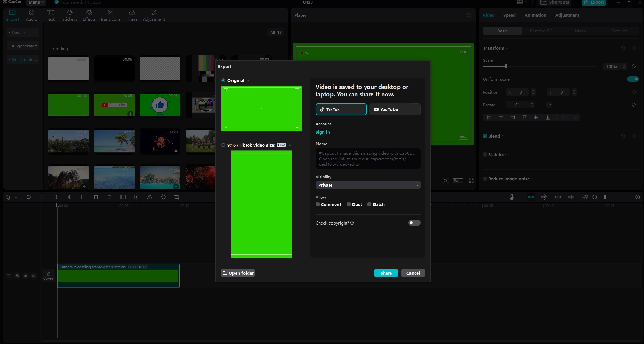Open the Menu dropdown in title bar
Screen dimensions: 644x344
click(x=35, y=2)
